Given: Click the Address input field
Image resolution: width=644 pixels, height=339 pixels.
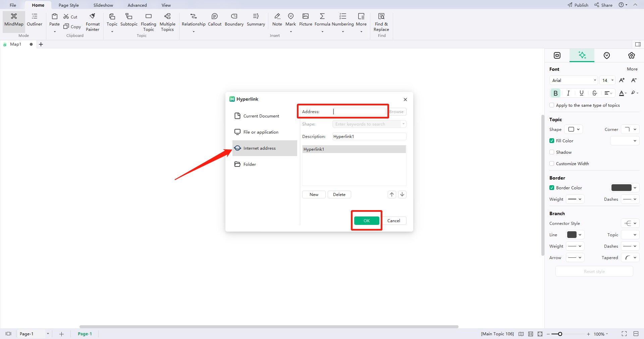Looking at the screenshot, I should click(359, 111).
